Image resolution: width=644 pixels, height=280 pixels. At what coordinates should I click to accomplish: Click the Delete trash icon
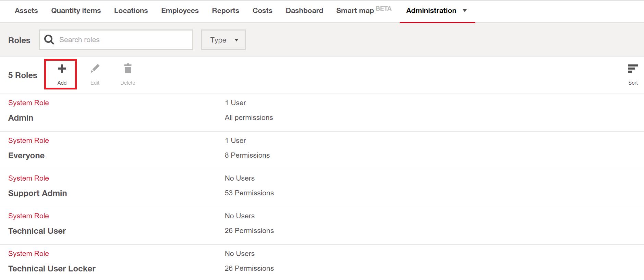click(127, 69)
